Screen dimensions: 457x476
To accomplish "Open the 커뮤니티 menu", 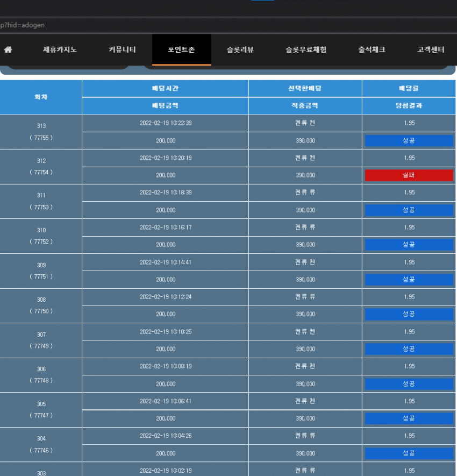I will coord(122,49).
